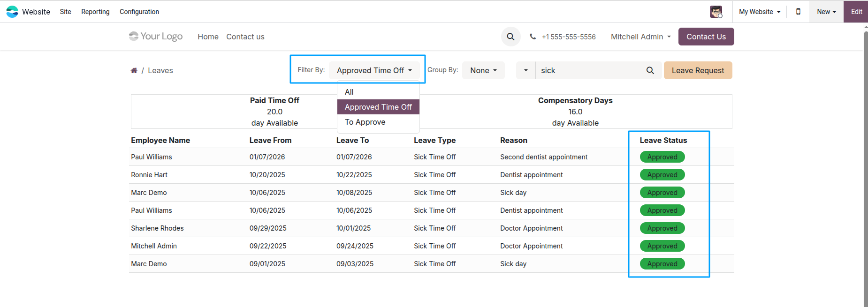The height and width of the screenshot is (307, 868).
Task: Open the Home nav link
Action: (208, 37)
